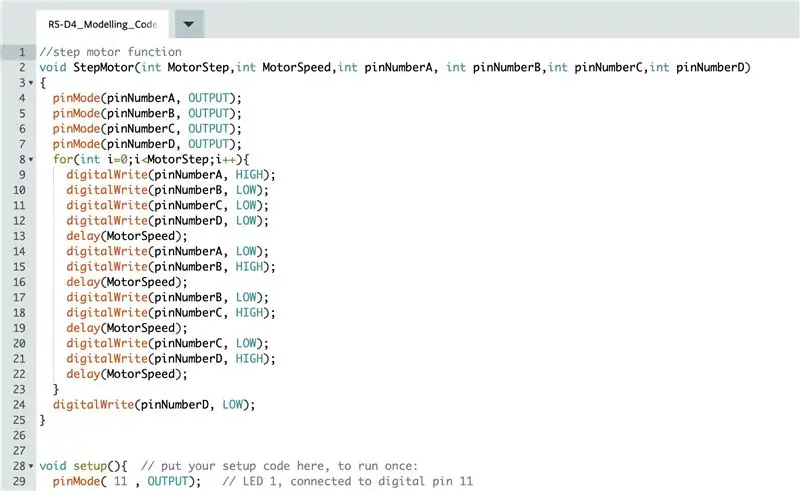Click 'digitalWrite(pinNumberD, LOW);' on line 12
The height and width of the screenshot is (491, 800).
(x=167, y=220)
